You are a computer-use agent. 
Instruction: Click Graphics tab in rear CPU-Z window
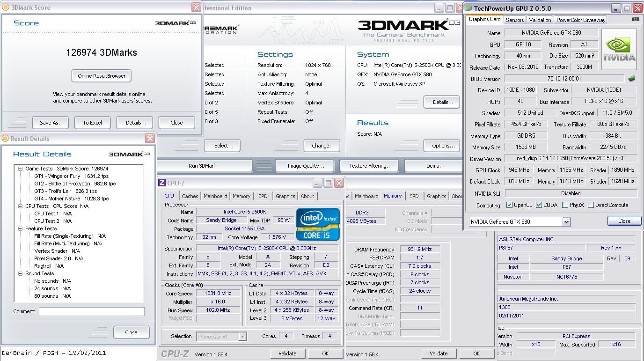[436, 196]
